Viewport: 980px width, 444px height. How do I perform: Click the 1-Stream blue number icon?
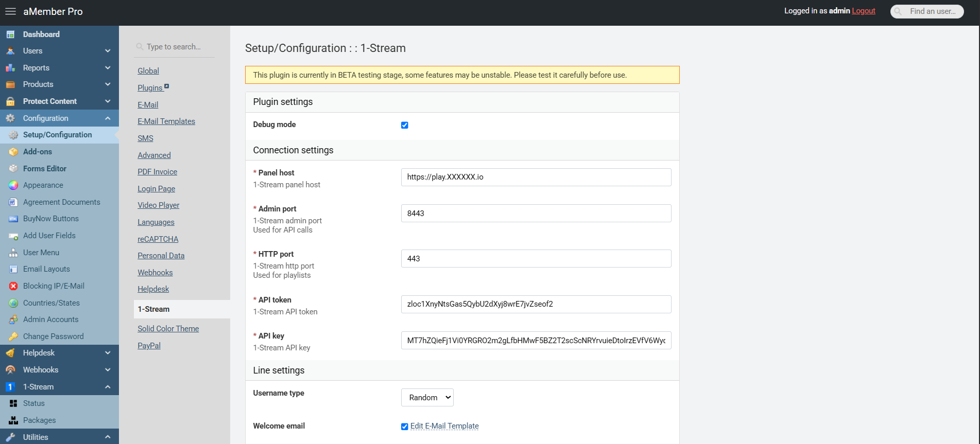click(x=10, y=387)
